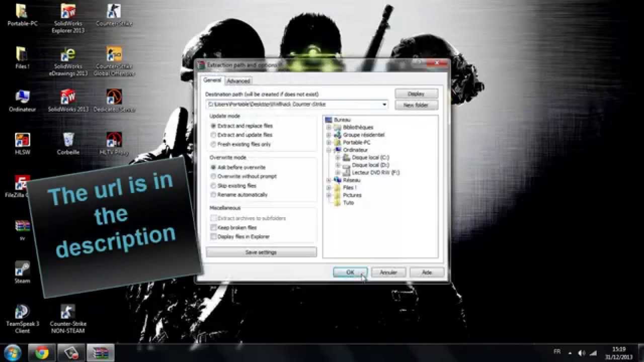Select Counter-Strike Global Offensive shortcut

tap(114, 61)
